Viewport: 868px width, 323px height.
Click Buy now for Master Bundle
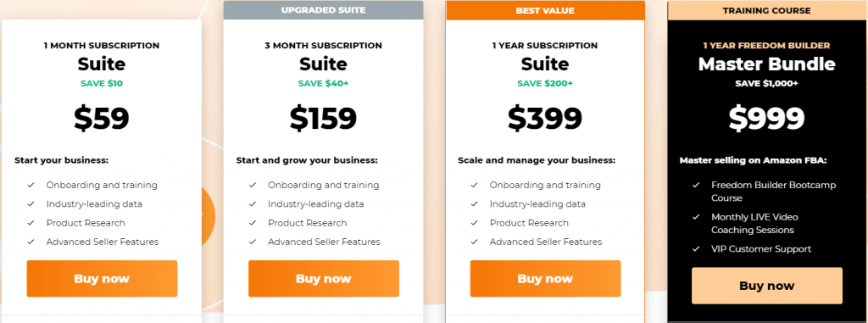click(766, 286)
